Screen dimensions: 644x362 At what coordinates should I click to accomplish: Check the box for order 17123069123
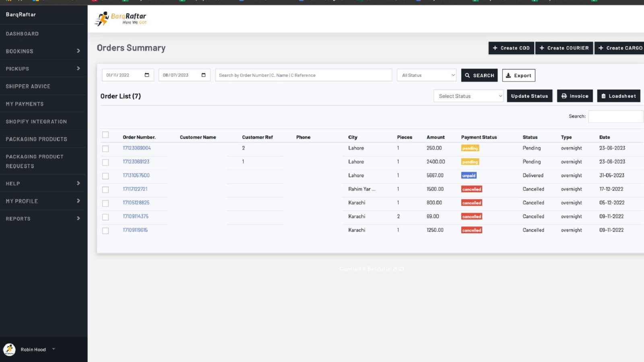click(x=105, y=162)
